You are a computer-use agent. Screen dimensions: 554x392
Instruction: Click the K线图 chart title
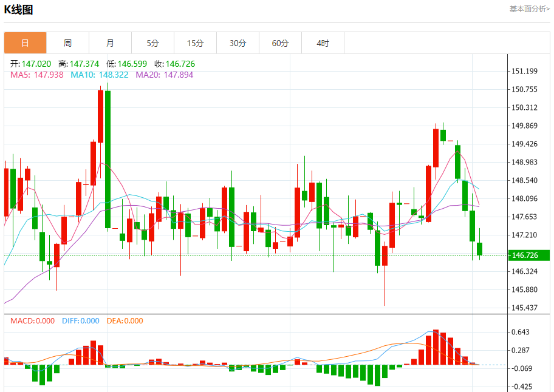pos(18,10)
